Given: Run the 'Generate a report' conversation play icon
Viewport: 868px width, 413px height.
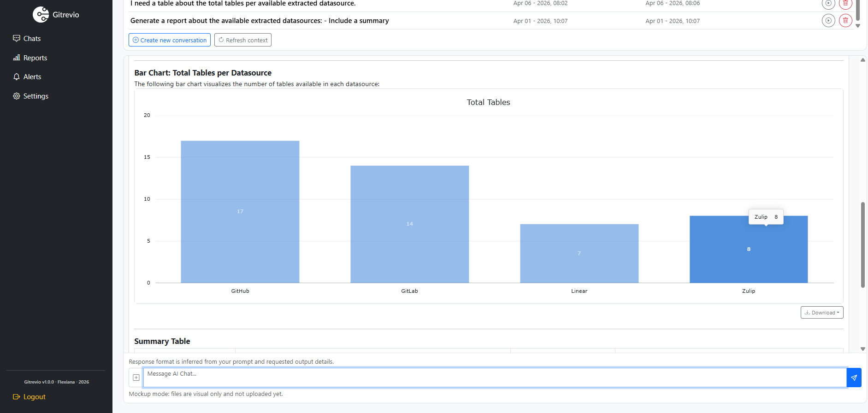Looking at the screenshot, I should point(828,21).
